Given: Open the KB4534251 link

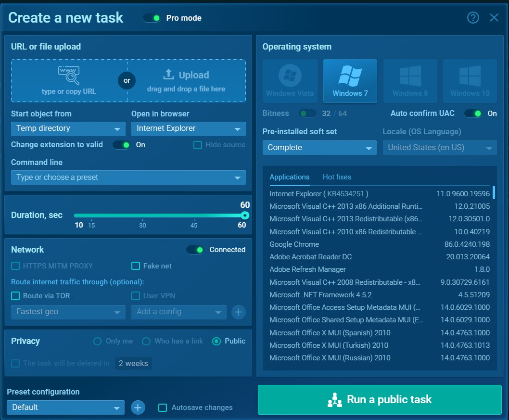Looking at the screenshot, I should tap(345, 194).
